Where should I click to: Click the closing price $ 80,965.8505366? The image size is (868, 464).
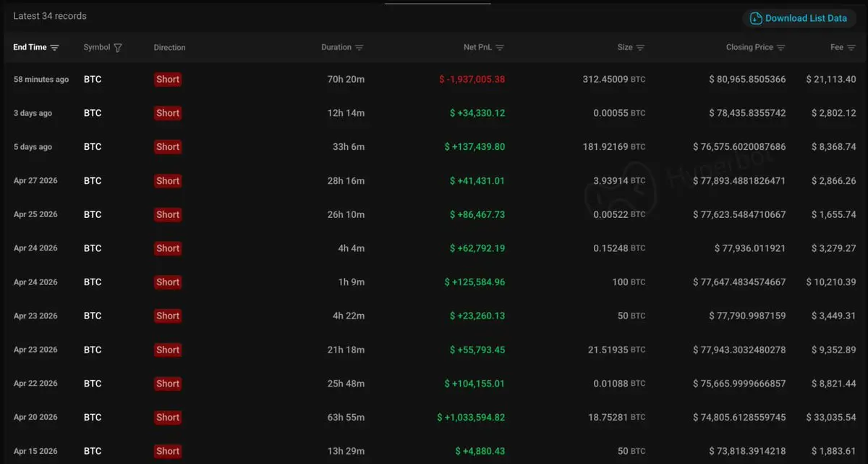[x=747, y=80]
